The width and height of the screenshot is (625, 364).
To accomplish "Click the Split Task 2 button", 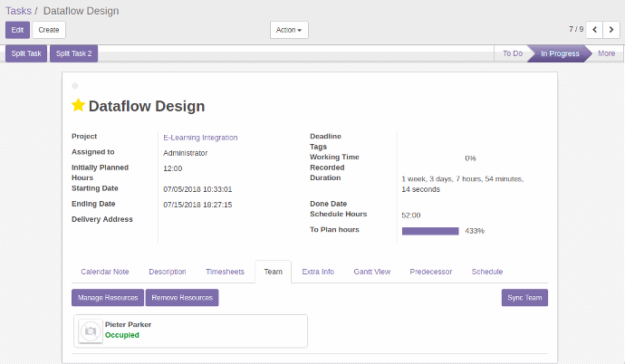I will (73, 53).
